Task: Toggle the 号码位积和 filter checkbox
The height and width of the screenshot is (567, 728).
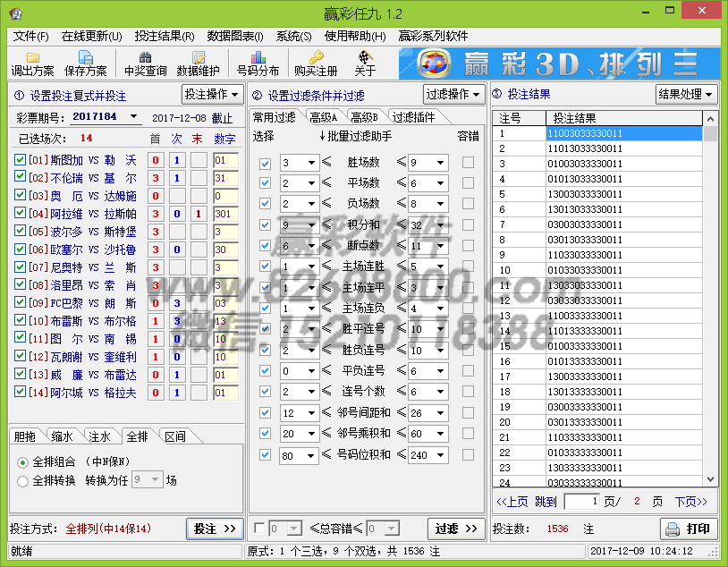Action: point(265,455)
